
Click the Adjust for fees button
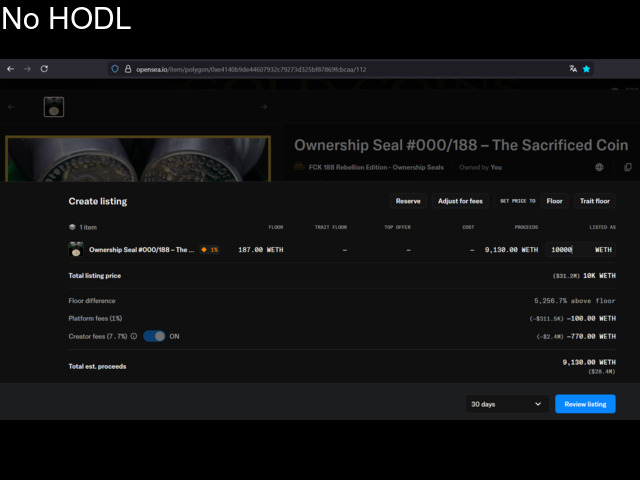click(x=460, y=201)
